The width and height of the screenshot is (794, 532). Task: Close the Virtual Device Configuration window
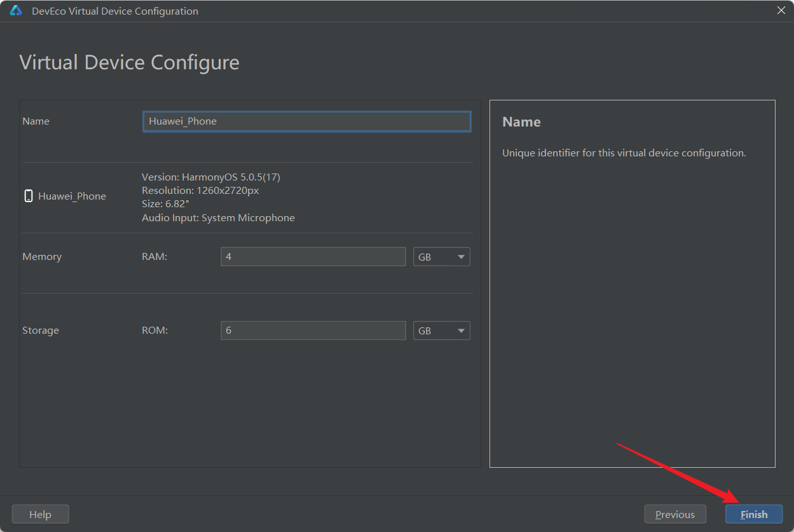(x=781, y=10)
